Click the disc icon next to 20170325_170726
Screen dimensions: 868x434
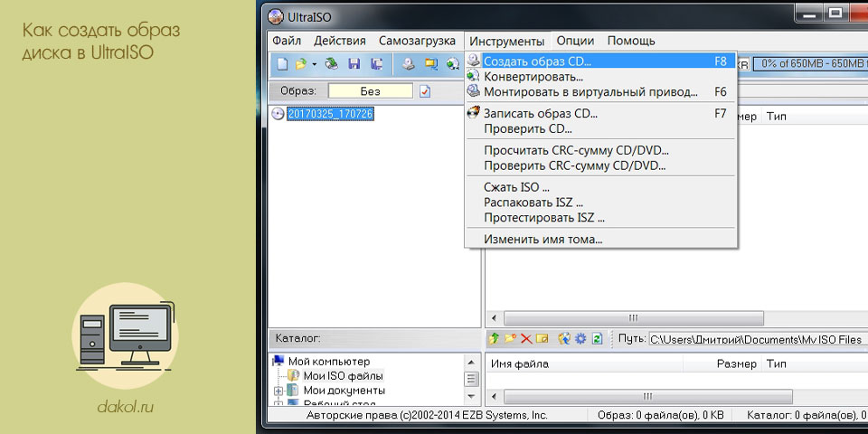coord(278,114)
